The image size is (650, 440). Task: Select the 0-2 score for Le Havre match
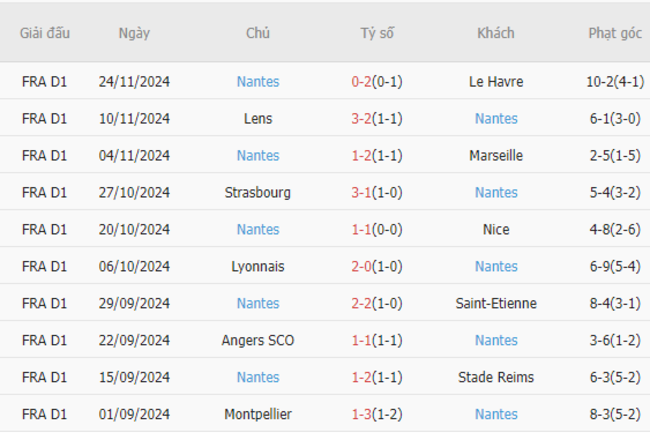point(361,82)
